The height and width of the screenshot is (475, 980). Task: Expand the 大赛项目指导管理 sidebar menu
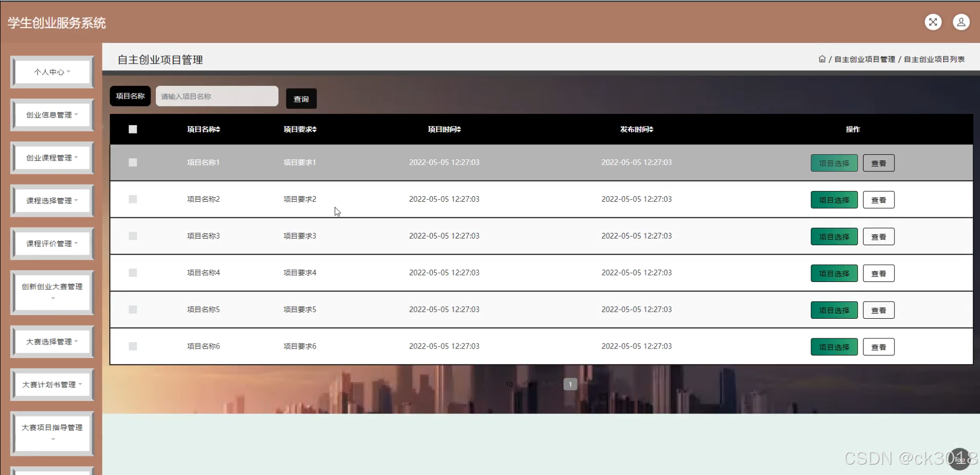coord(52,434)
